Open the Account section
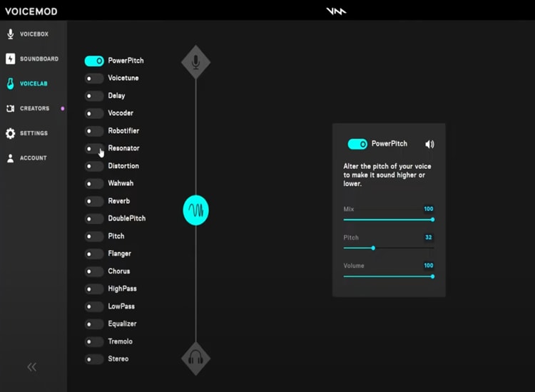This screenshot has height=392, width=535. click(34, 158)
